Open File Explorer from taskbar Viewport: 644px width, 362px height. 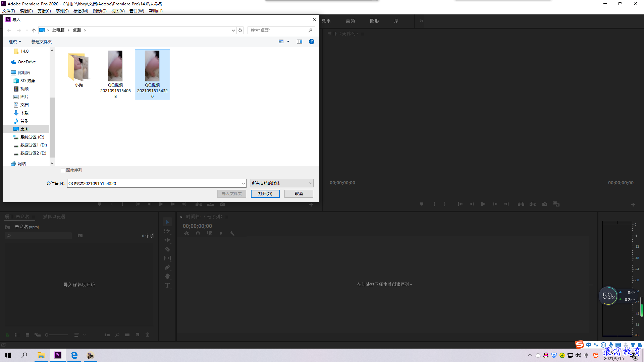(41, 355)
